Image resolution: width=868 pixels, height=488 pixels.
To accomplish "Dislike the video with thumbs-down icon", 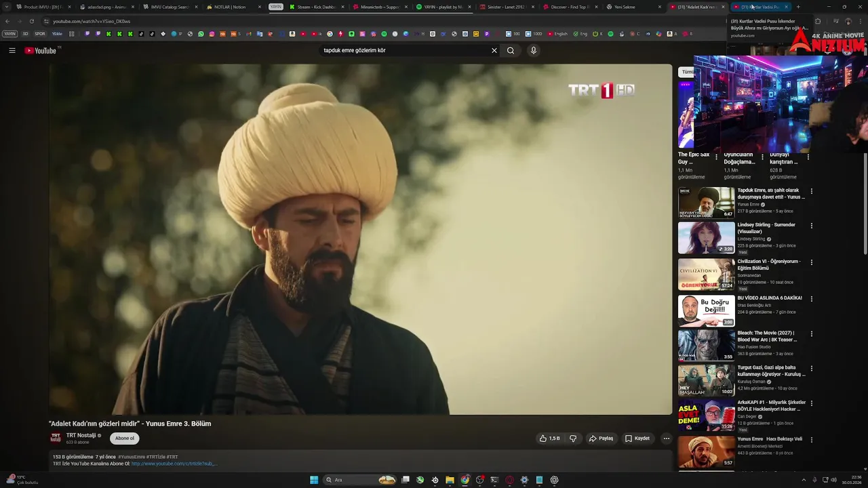I will tap(573, 439).
